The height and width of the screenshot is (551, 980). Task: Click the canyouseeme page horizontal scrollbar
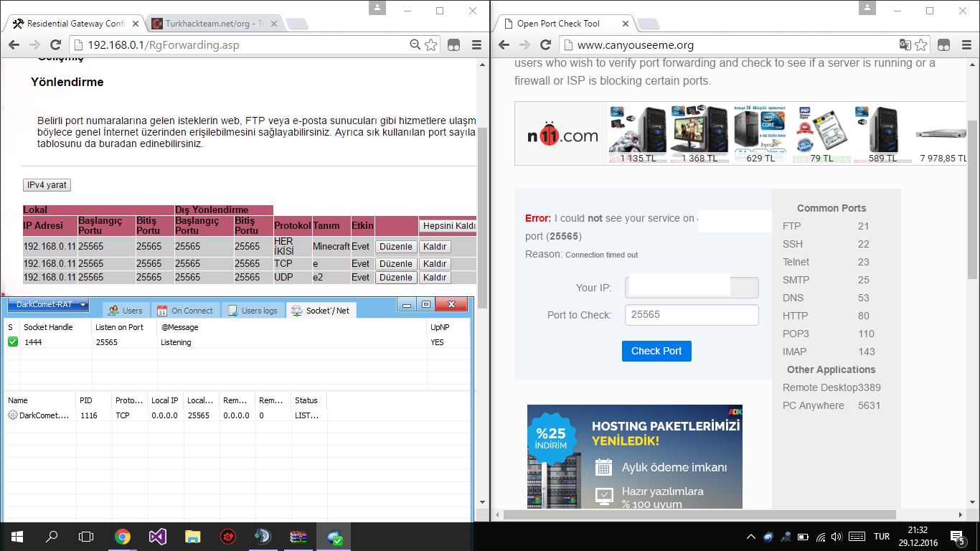pyautogui.click(x=699, y=514)
